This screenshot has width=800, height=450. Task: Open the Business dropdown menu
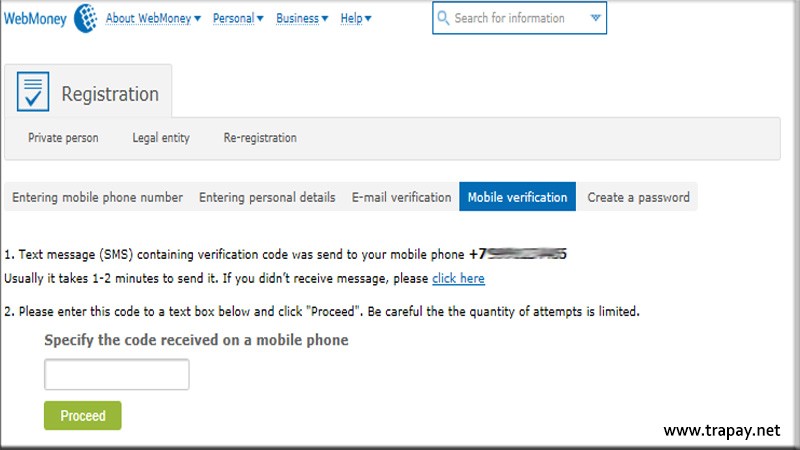tap(302, 18)
